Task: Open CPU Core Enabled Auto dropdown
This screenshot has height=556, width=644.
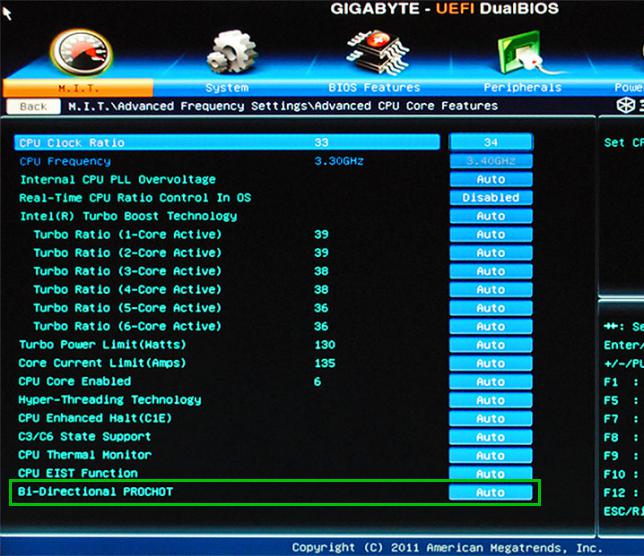Action: coord(491,381)
